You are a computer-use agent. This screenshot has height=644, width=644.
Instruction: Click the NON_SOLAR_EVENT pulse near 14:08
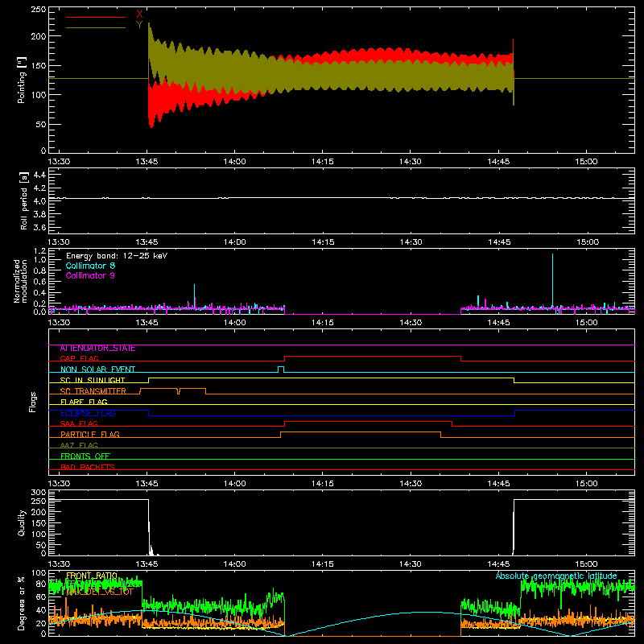pos(281,369)
